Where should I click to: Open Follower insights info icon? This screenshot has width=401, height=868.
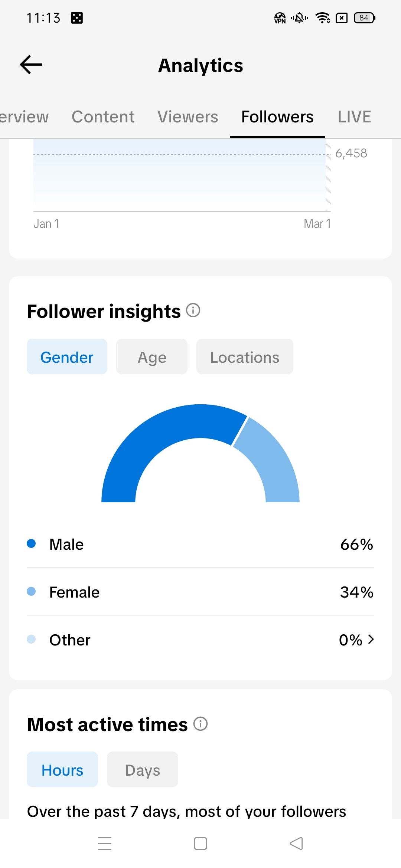193,310
